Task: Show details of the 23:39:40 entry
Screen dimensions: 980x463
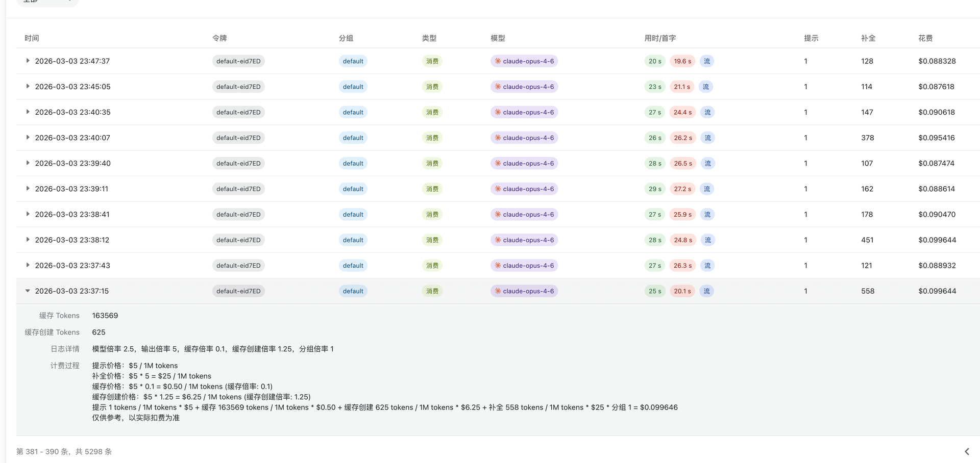Action: pos(28,163)
